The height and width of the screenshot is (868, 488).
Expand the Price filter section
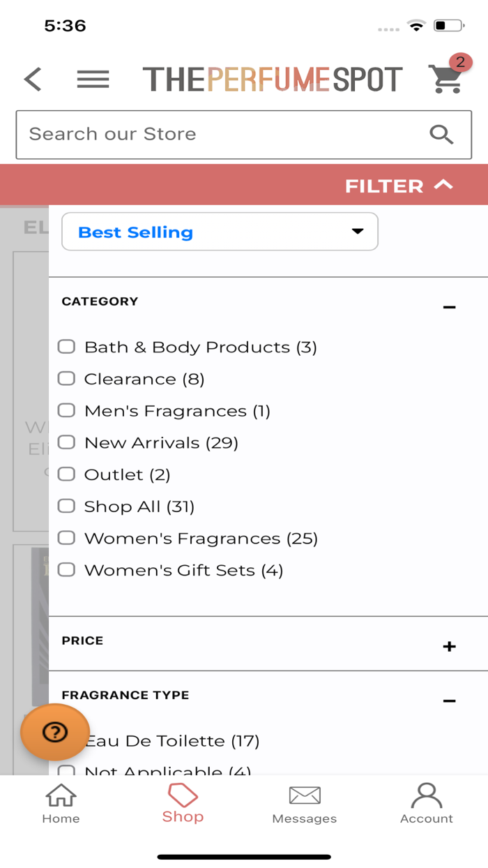pos(449,646)
